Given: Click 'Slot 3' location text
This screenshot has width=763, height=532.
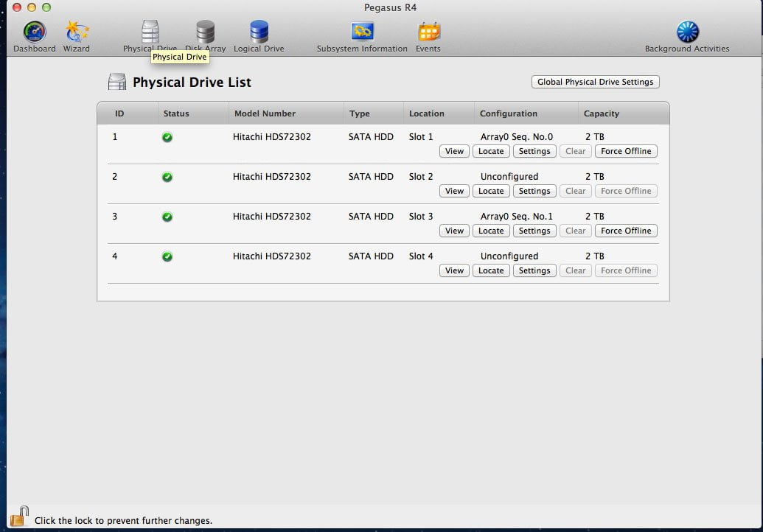Looking at the screenshot, I should [x=420, y=217].
